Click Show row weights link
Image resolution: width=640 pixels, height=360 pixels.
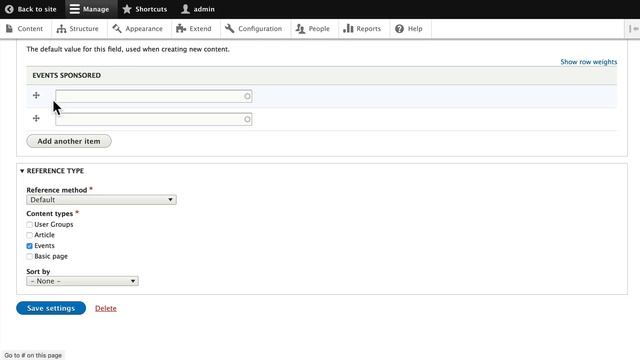589,62
